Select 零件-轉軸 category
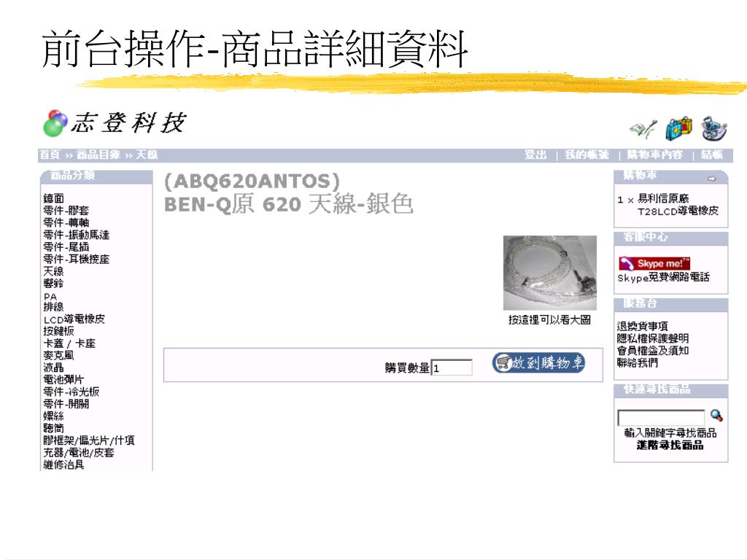Viewport: 747px width, 560px height. point(66,222)
